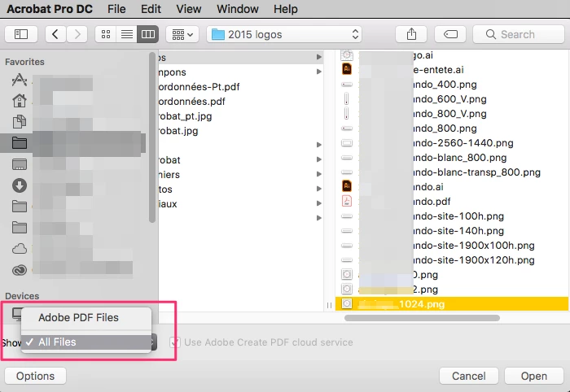Open the Help menu
570x392 pixels.
(x=285, y=9)
